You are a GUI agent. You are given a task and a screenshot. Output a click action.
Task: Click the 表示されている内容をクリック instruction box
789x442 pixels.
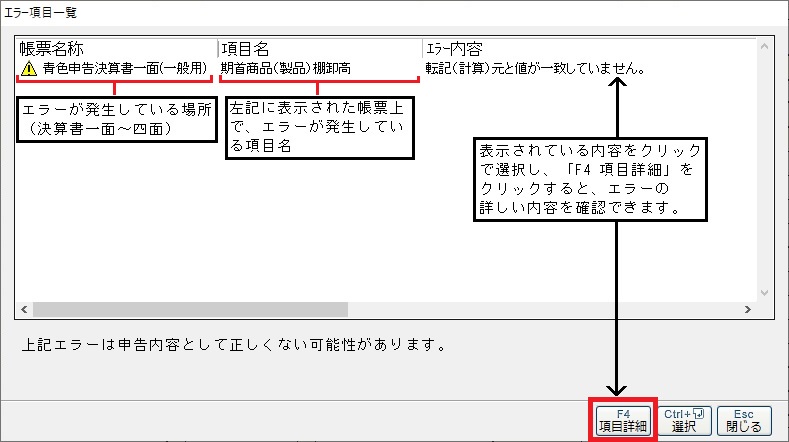point(592,178)
